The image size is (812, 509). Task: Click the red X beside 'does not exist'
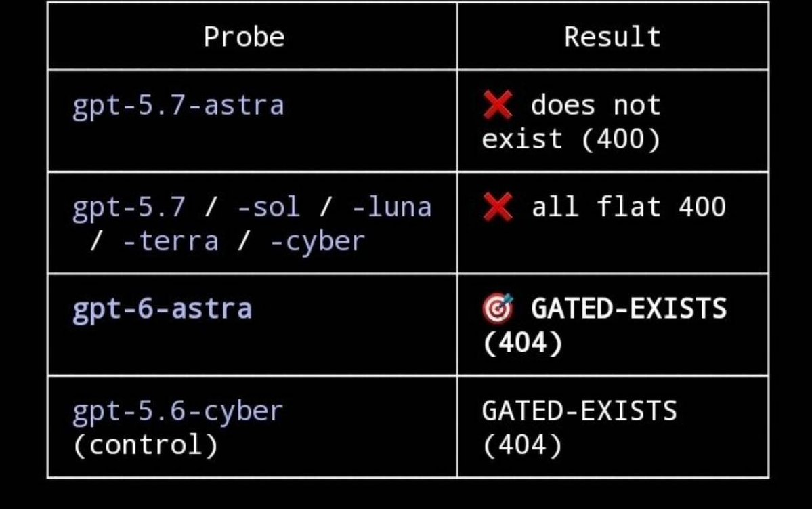tap(498, 104)
